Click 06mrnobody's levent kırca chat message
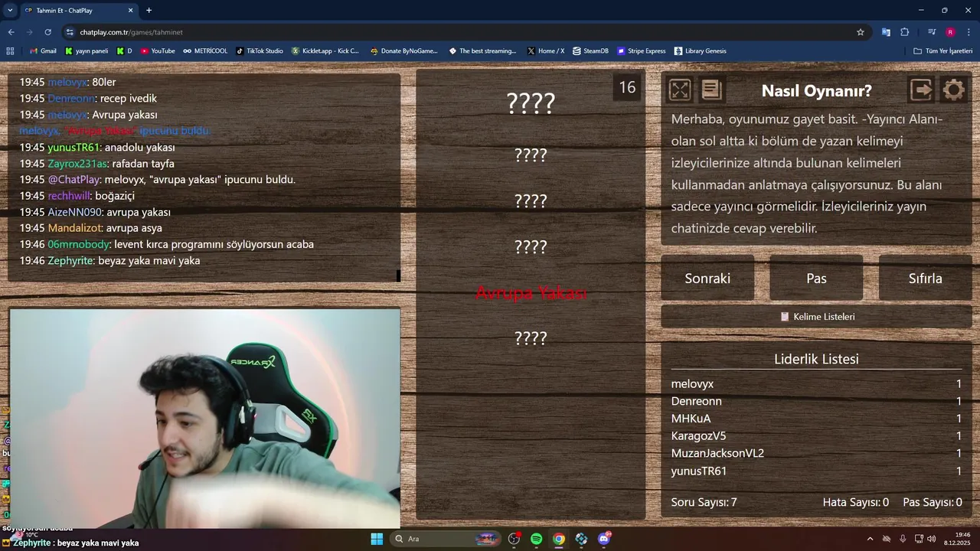This screenshot has width=980, height=551. (x=166, y=244)
